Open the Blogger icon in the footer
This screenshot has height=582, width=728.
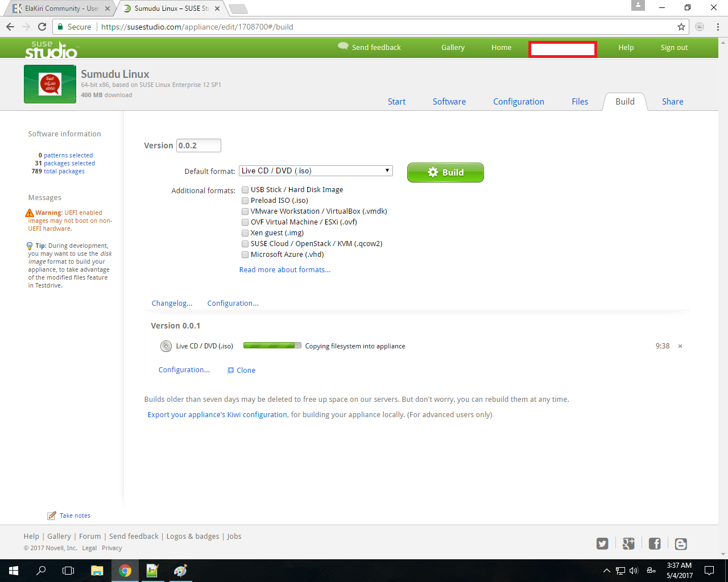(681, 544)
